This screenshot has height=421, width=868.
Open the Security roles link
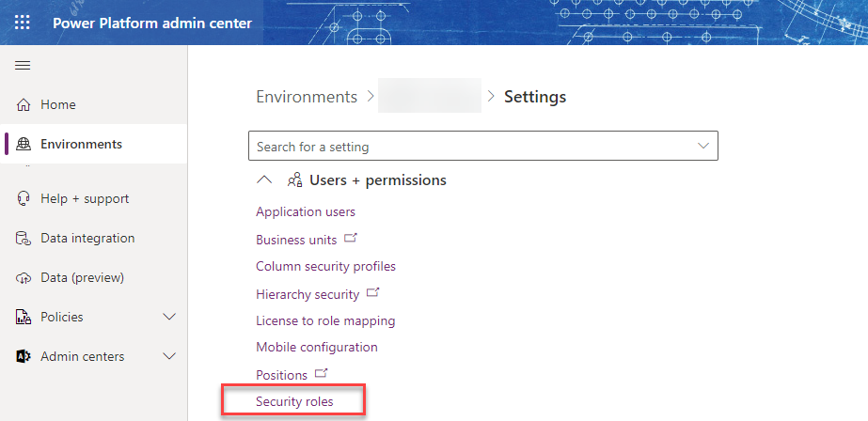click(294, 401)
